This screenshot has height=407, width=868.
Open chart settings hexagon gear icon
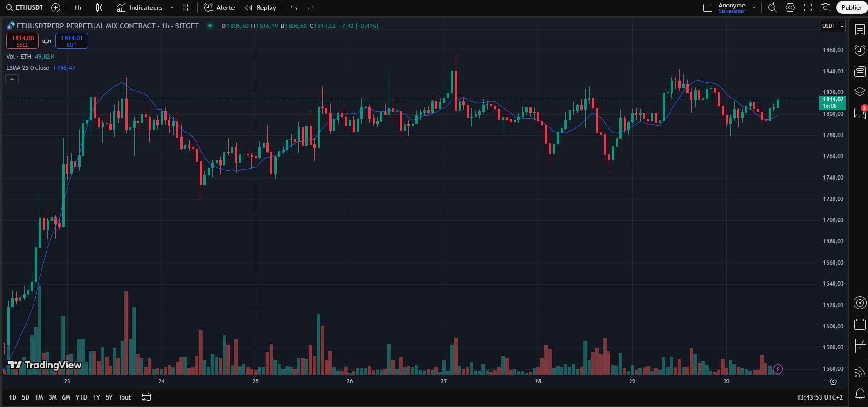(x=790, y=7)
